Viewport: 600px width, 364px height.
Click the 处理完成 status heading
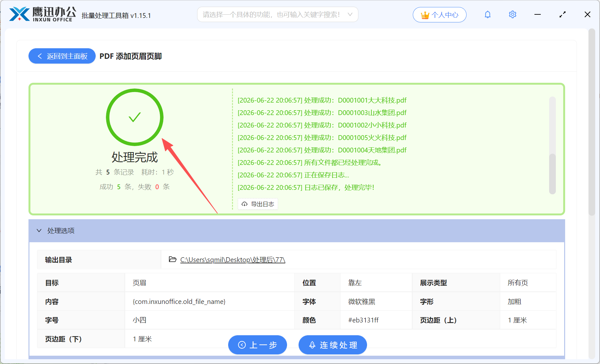click(135, 157)
